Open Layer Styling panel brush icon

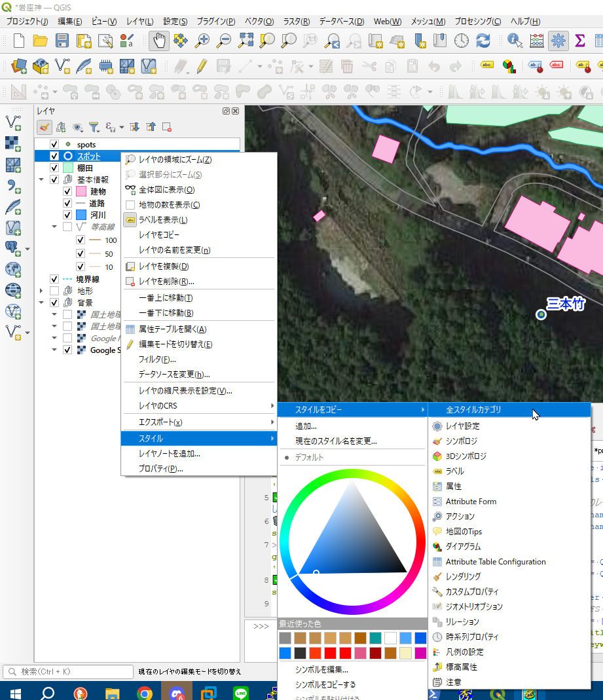coord(44,127)
